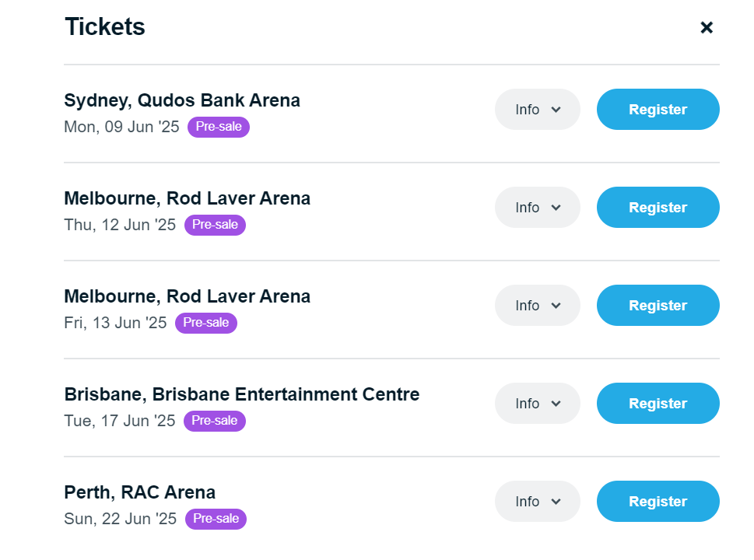The image size is (754, 560).
Task: Click the Pre-sale badge for Sydney
Action: point(219,127)
